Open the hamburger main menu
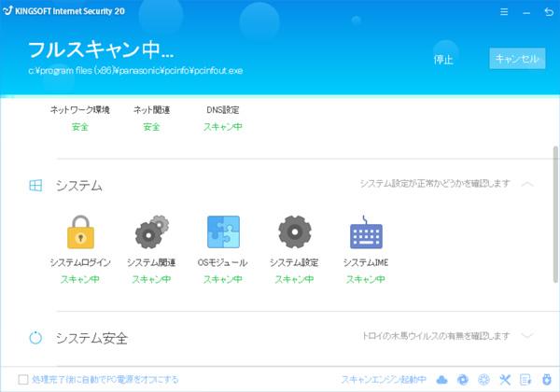 (x=505, y=13)
